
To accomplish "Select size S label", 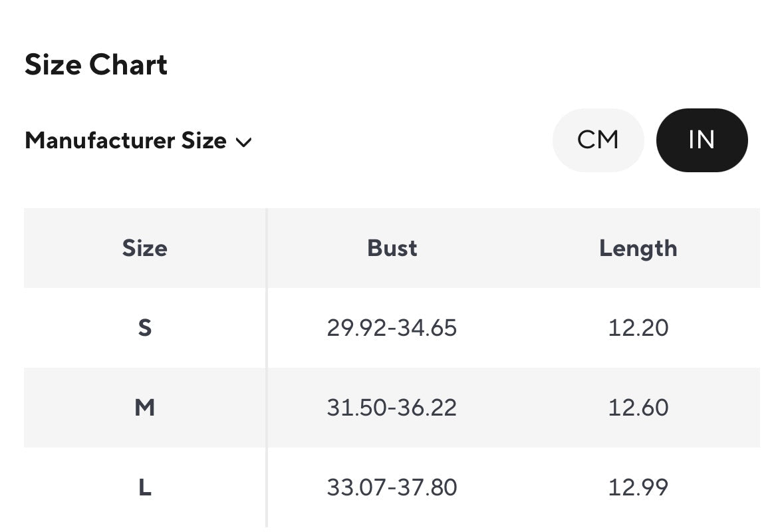I will tap(145, 328).
